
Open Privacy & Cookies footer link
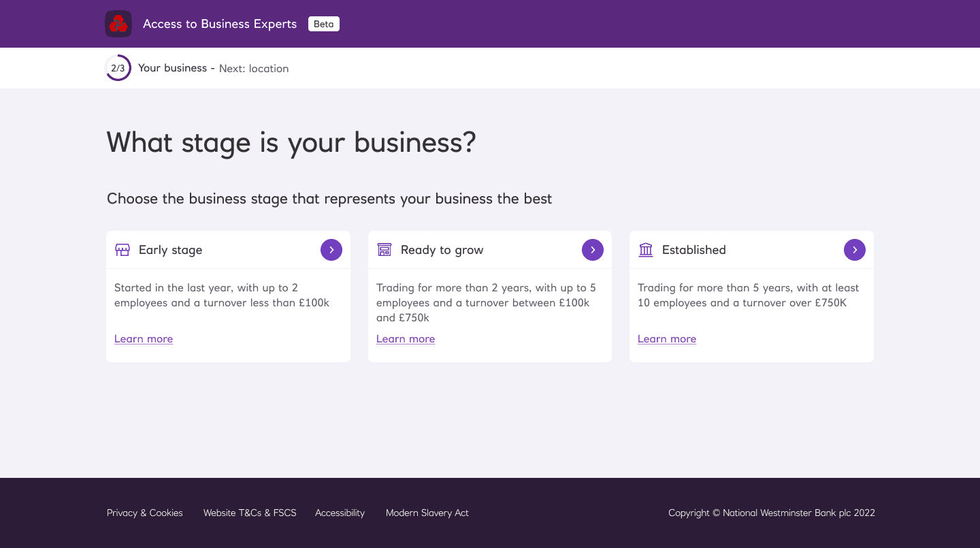point(145,513)
